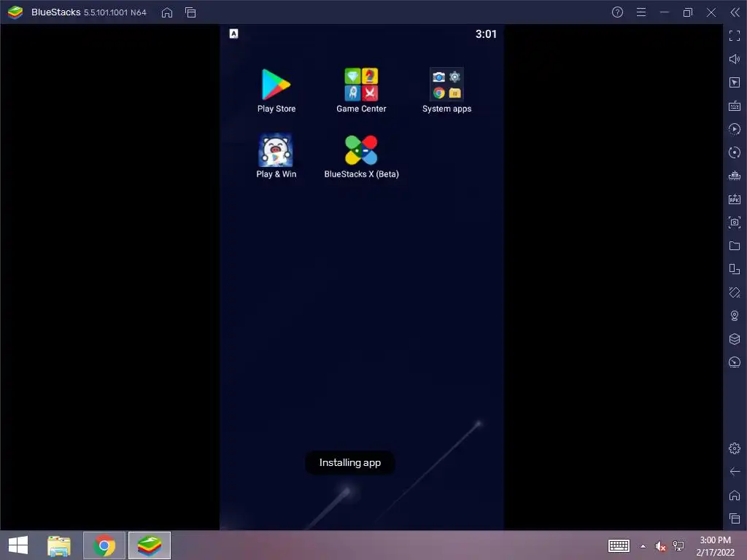Open the network icon in system tray
The height and width of the screenshot is (560, 747).
(x=678, y=546)
